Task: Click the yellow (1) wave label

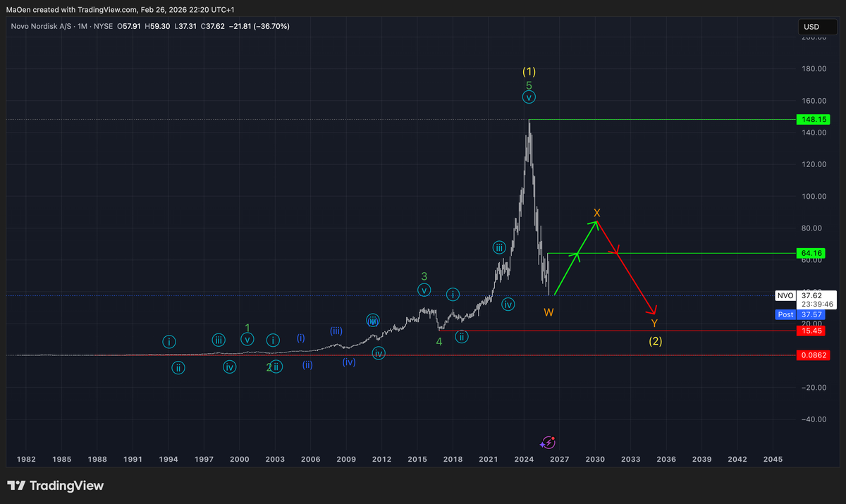Action: [x=529, y=71]
